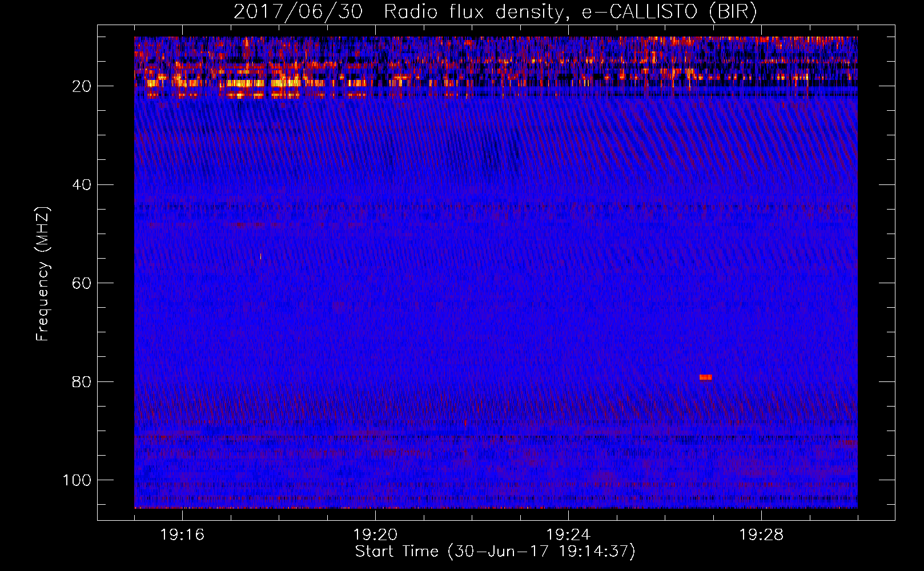Click the 19:24 time tick label
Viewport: 924px width, 571px height.
[568, 535]
